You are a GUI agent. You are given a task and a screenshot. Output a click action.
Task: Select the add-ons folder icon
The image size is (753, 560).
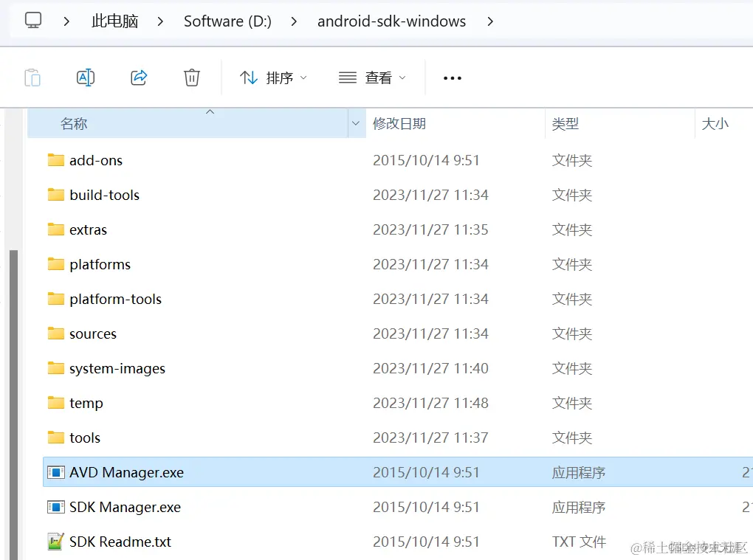point(55,160)
